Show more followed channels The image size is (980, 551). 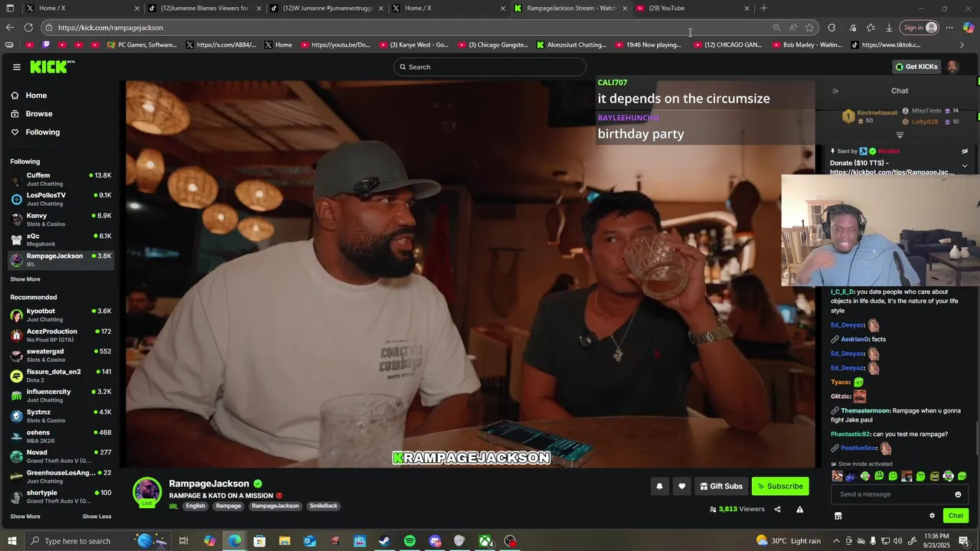(25, 279)
